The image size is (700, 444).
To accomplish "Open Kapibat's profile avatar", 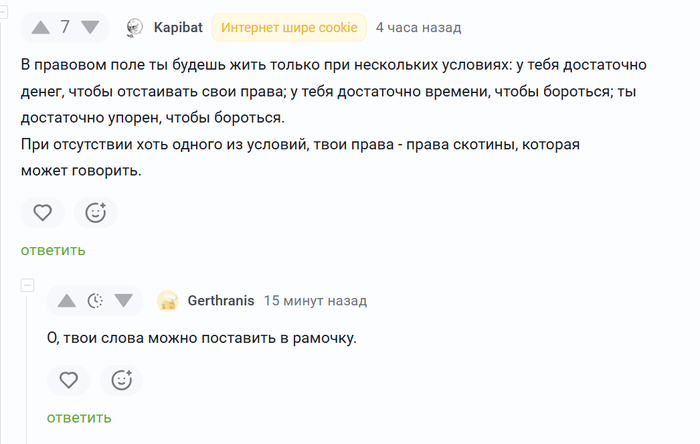I will click(134, 28).
